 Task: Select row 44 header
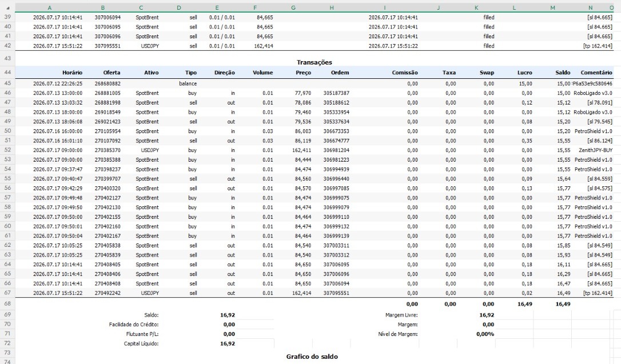[x=7, y=73]
